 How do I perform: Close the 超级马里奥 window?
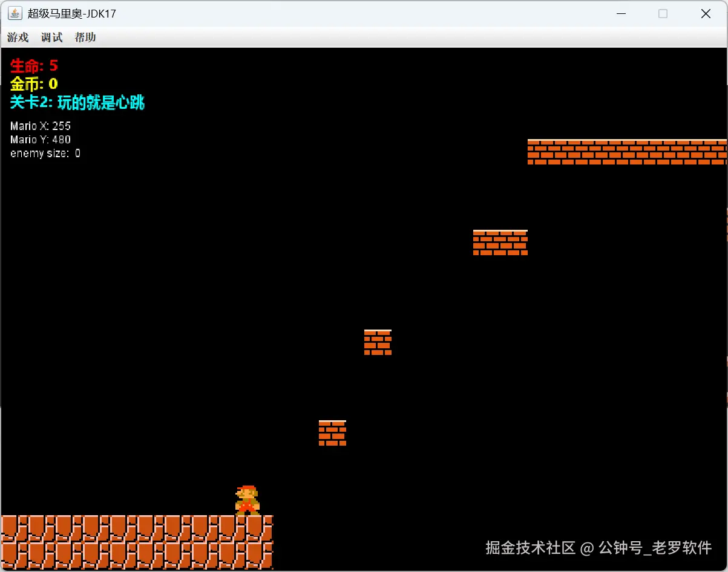(706, 13)
